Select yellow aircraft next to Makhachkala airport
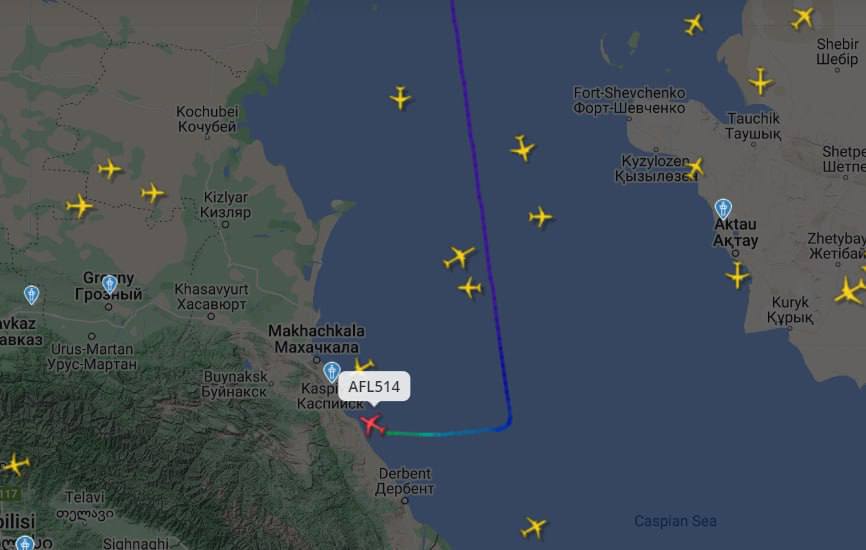Image resolution: width=866 pixels, height=550 pixels. click(x=363, y=365)
